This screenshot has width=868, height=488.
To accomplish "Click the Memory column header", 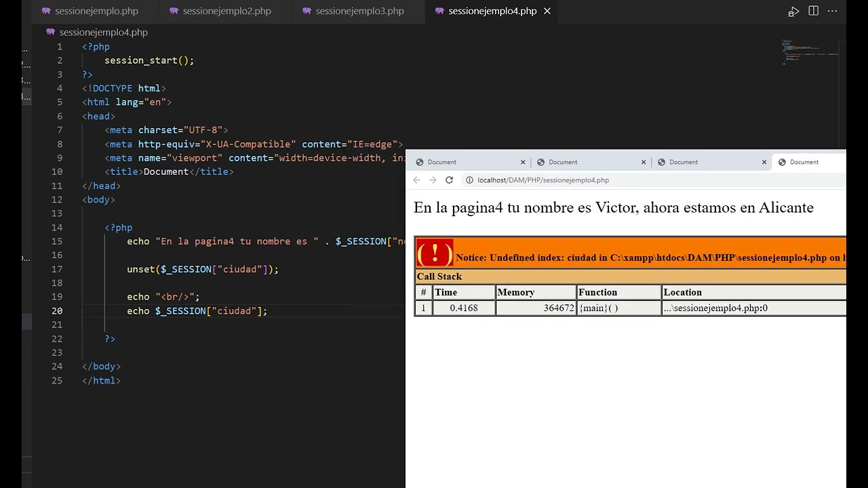I will pos(536,292).
